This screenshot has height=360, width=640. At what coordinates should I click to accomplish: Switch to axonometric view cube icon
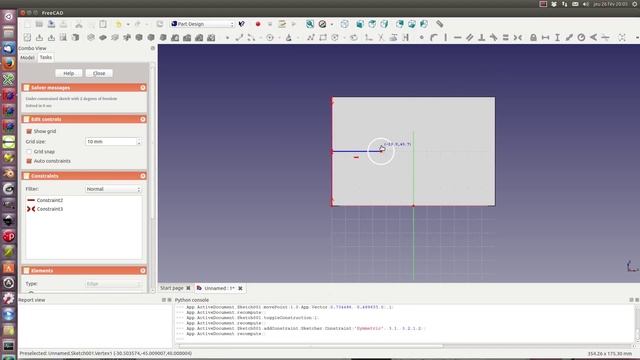(344, 24)
